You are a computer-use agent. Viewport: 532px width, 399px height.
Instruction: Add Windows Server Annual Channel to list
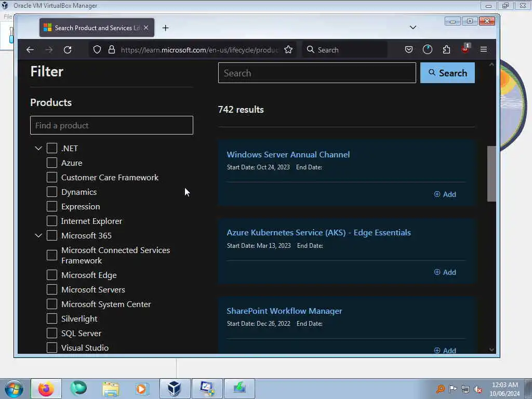click(x=445, y=194)
